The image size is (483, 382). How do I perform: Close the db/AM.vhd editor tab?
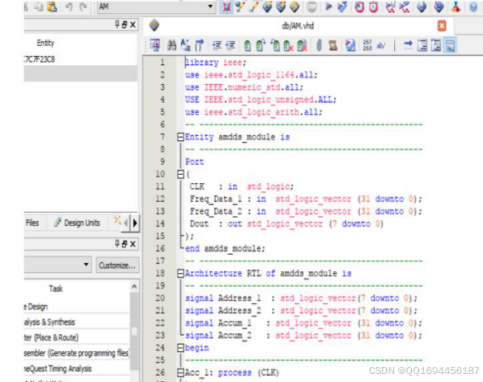442,26
